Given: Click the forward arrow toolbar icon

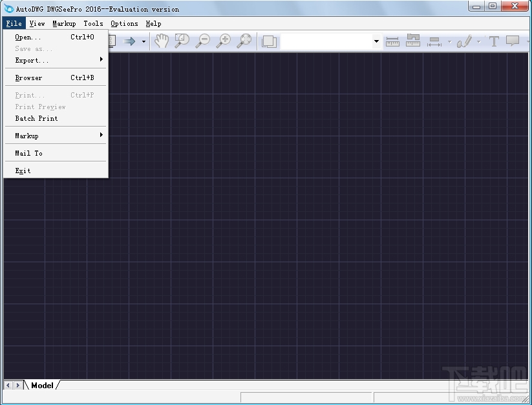Looking at the screenshot, I should (129, 41).
